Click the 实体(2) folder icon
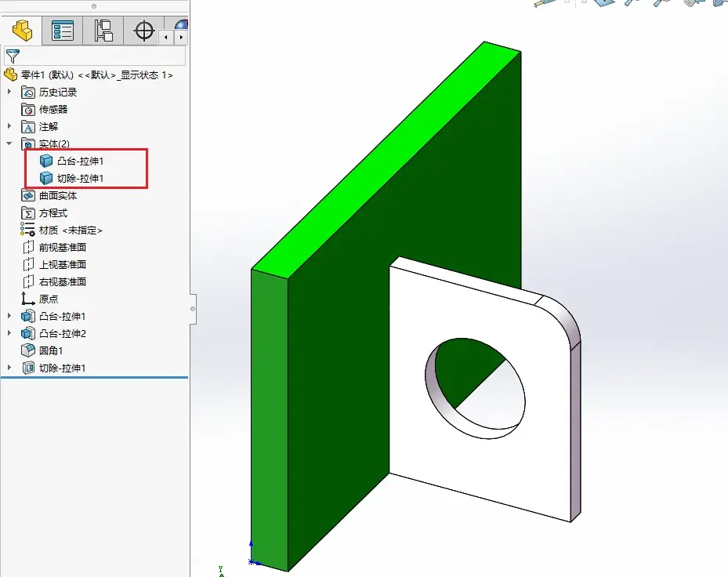 point(28,143)
